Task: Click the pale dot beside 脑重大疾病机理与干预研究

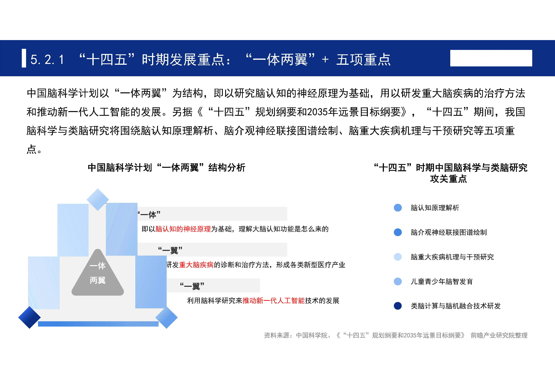Action: (x=398, y=257)
